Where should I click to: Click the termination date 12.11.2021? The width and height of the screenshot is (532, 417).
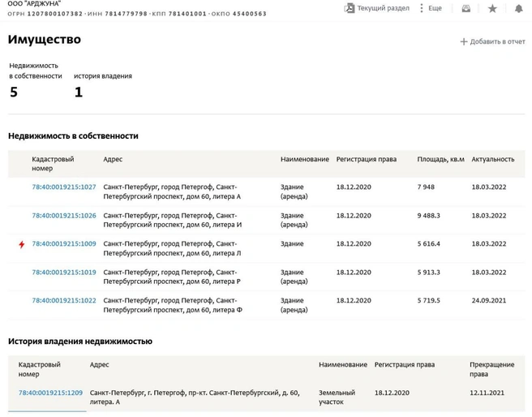[x=487, y=393]
